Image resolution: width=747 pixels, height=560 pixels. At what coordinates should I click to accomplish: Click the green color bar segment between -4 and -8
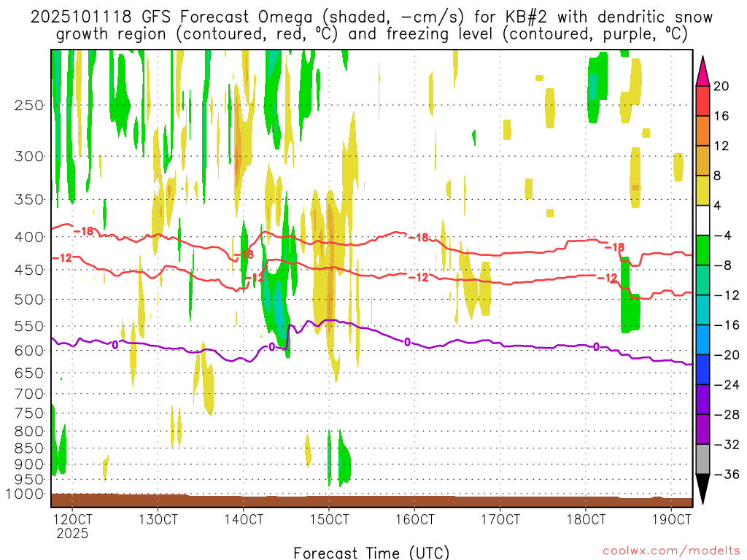[x=703, y=251]
